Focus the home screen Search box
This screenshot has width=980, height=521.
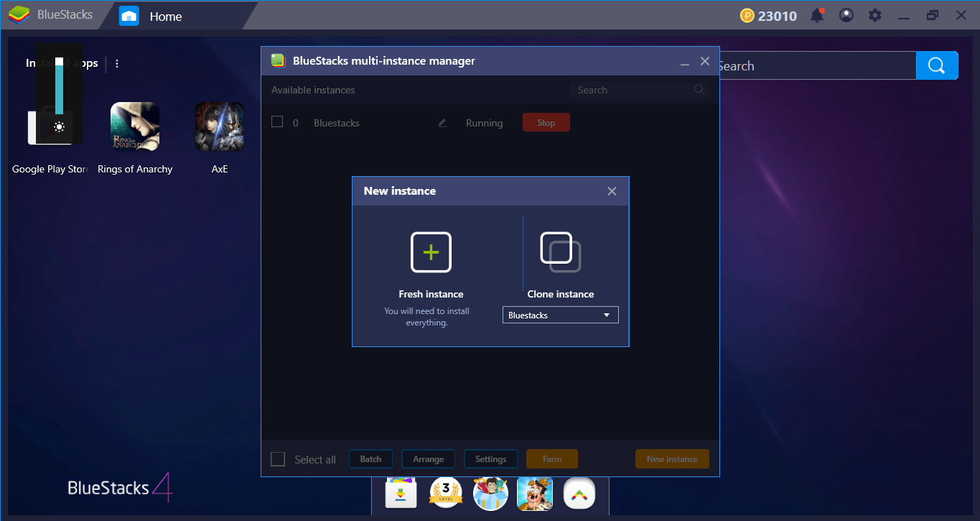click(817, 65)
